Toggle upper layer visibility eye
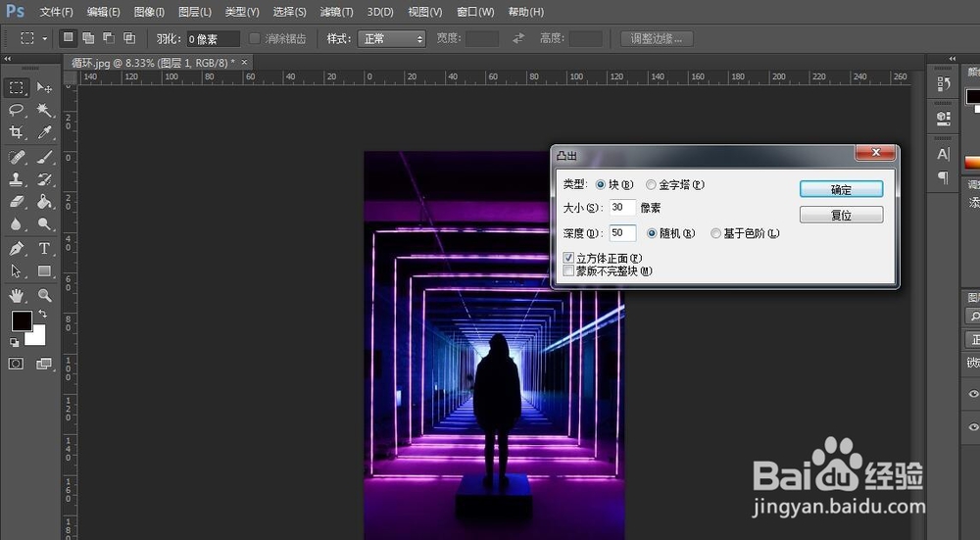Image resolution: width=980 pixels, height=540 pixels. (973, 394)
